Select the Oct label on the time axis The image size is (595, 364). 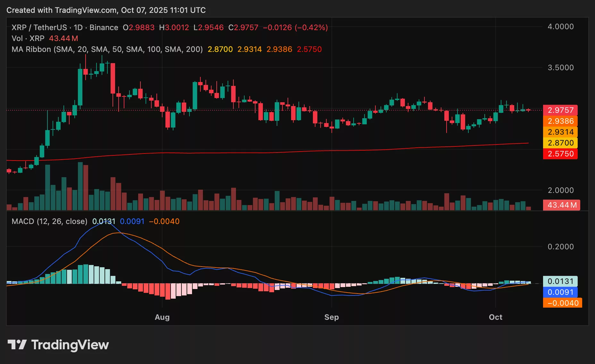coord(496,317)
